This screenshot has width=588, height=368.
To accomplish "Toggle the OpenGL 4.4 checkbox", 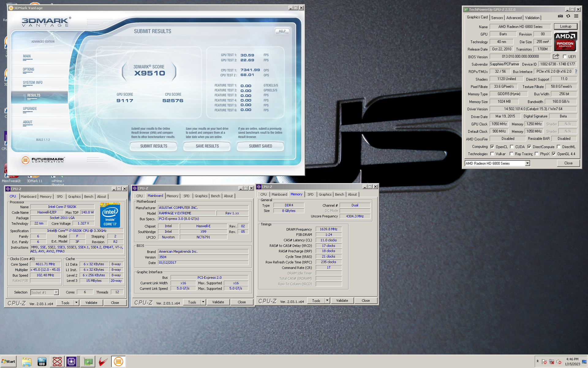I will (x=554, y=154).
